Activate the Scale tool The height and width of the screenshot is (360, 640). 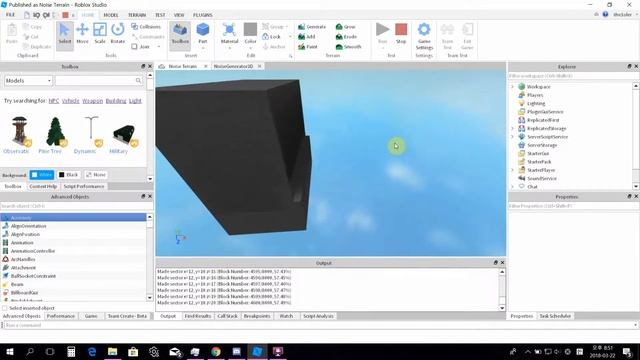point(100,33)
